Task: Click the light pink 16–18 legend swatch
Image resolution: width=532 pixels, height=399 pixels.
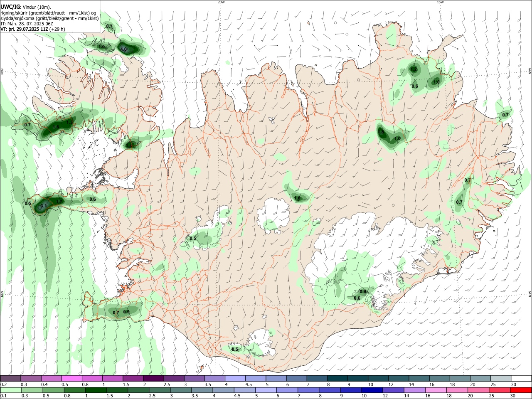Action: 436,390
